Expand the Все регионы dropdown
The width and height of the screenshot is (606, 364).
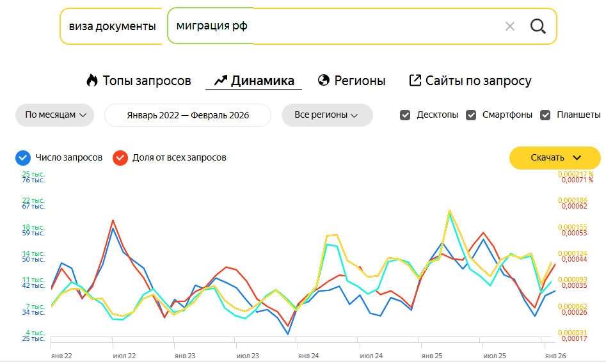327,115
